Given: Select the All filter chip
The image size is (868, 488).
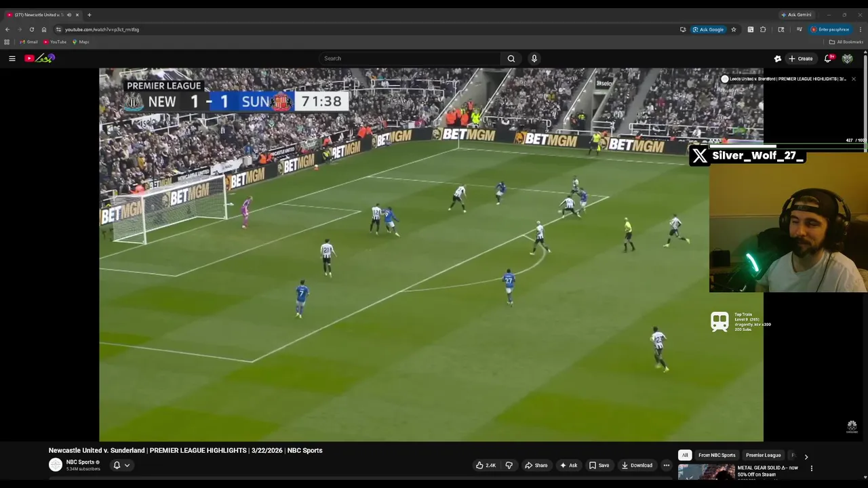Looking at the screenshot, I should coord(685,455).
